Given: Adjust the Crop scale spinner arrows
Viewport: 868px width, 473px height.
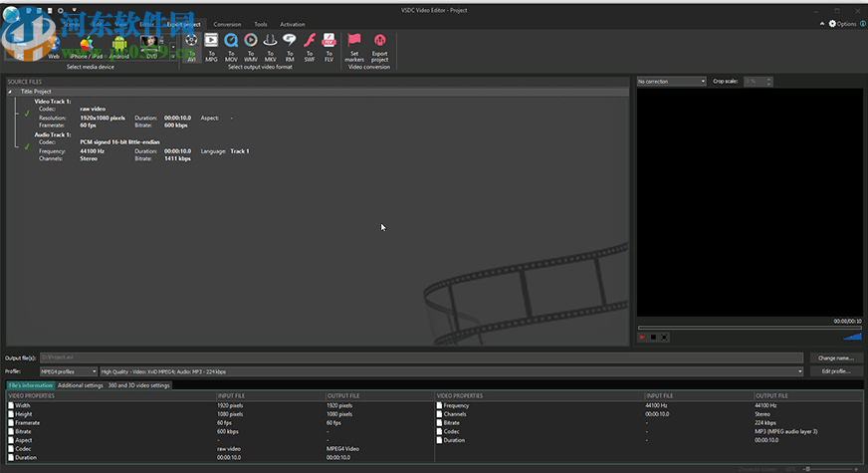Looking at the screenshot, I should [768, 82].
